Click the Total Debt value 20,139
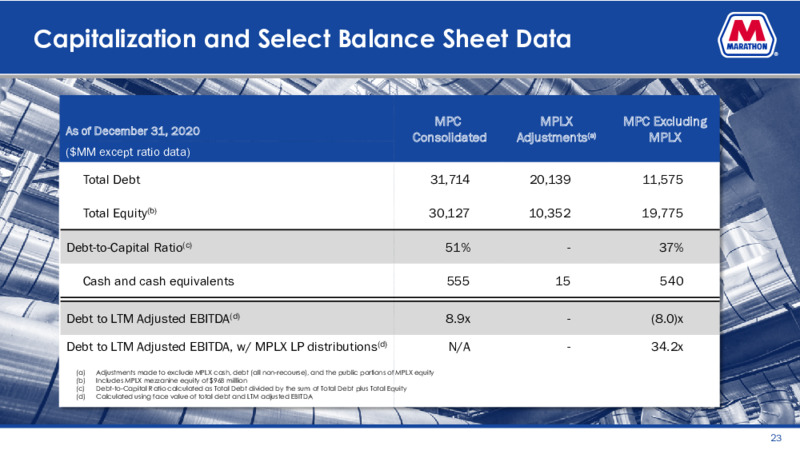The image size is (800, 450). (550, 180)
